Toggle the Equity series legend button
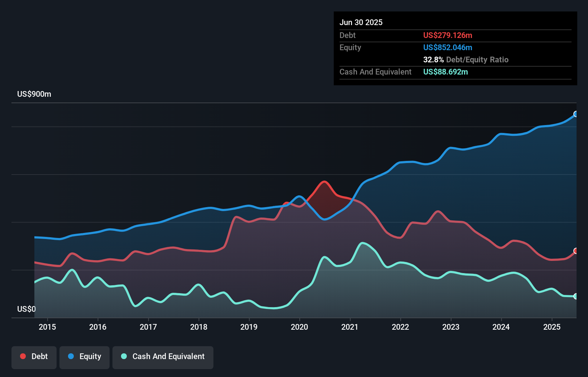The height and width of the screenshot is (377, 588). pos(85,357)
